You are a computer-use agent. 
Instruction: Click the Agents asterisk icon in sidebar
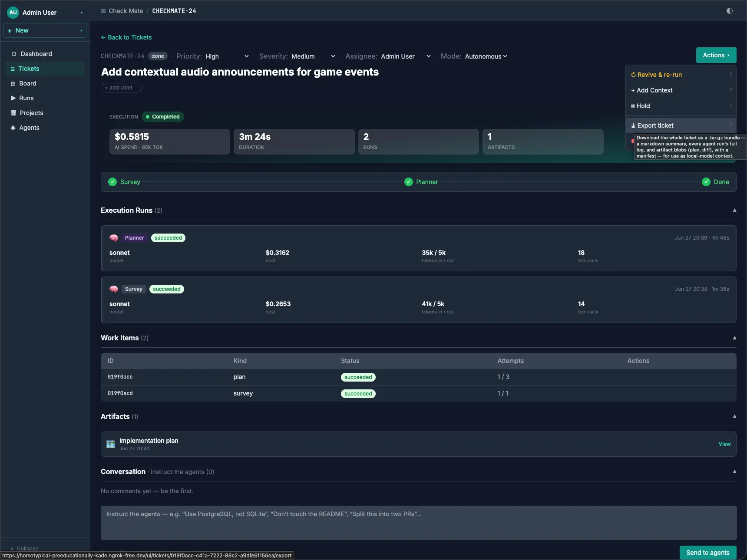click(13, 128)
